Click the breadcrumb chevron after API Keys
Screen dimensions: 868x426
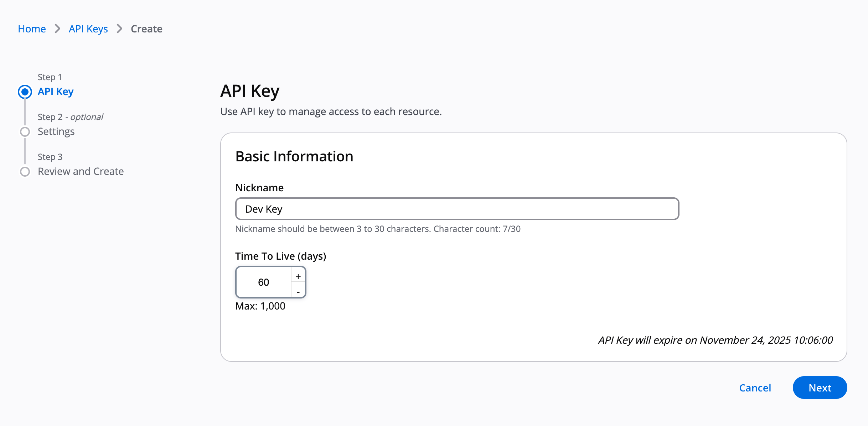pyautogui.click(x=119, y=29)
